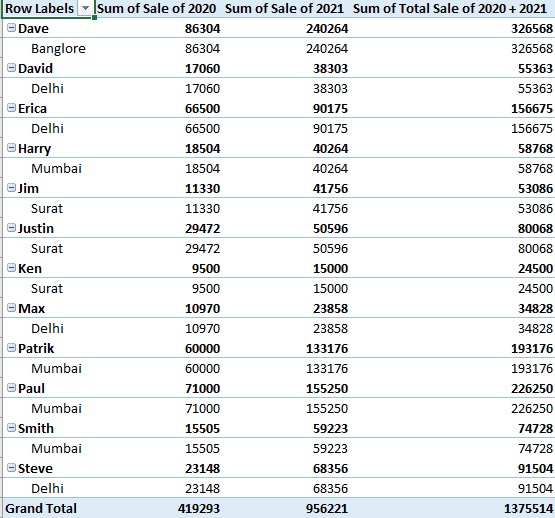Select the bold 53086 total for Jim

[x=535, y=189]
